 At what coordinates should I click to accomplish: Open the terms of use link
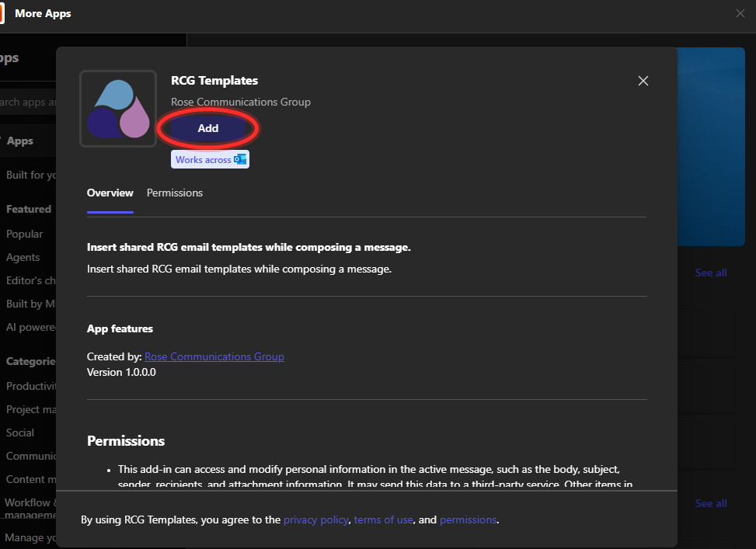coord(383,519)
